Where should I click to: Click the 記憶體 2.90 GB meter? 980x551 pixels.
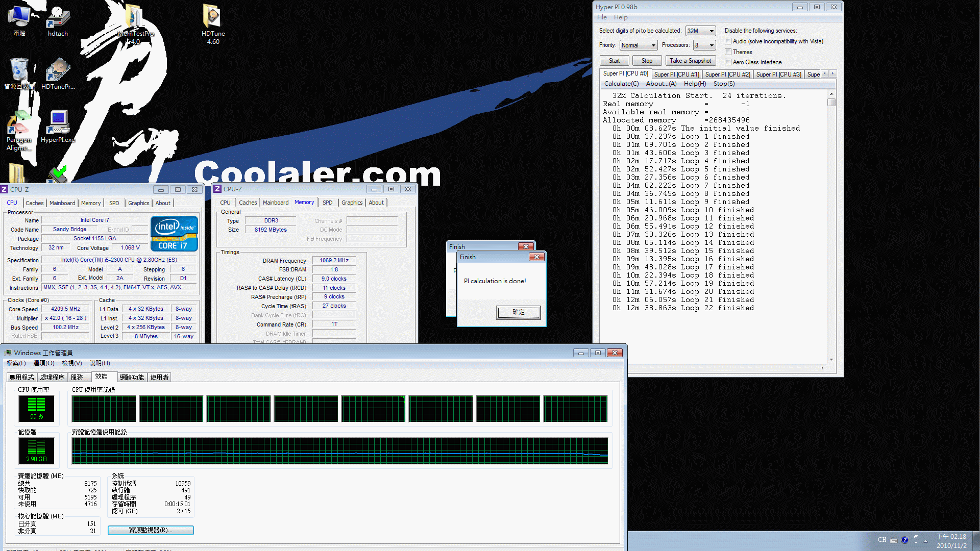36,450
